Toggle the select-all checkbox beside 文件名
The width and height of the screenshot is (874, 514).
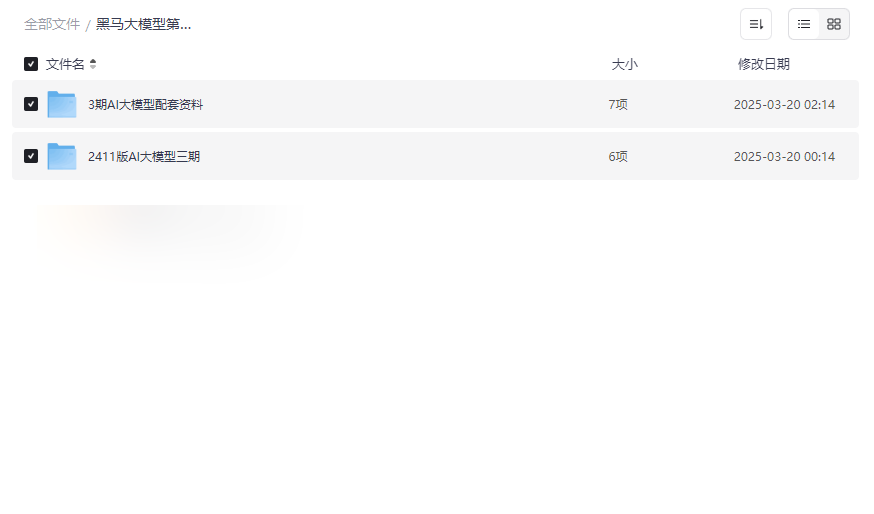(x=31, y=64)
